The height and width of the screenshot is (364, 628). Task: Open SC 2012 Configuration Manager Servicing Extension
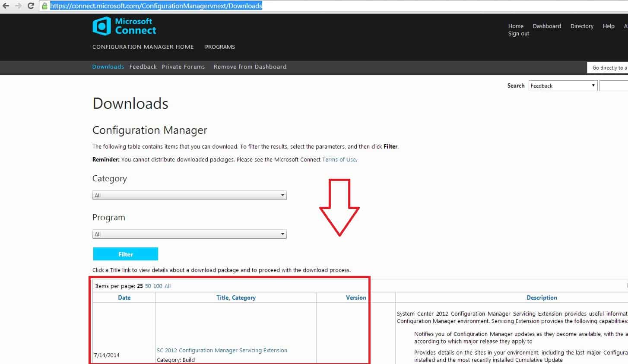(x=222, y=350)
